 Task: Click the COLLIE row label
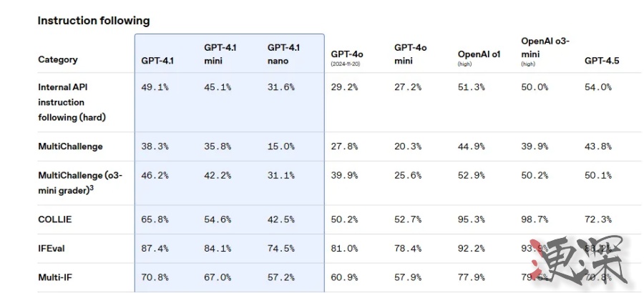(55, 219)
